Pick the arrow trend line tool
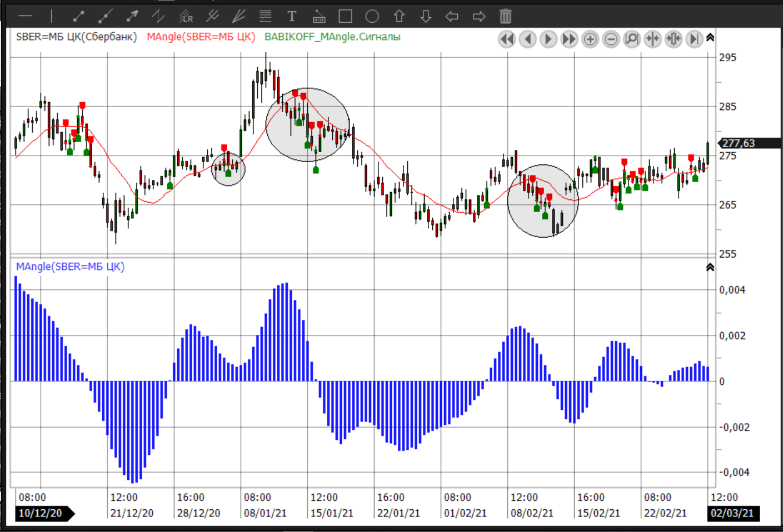 point(132,16)
